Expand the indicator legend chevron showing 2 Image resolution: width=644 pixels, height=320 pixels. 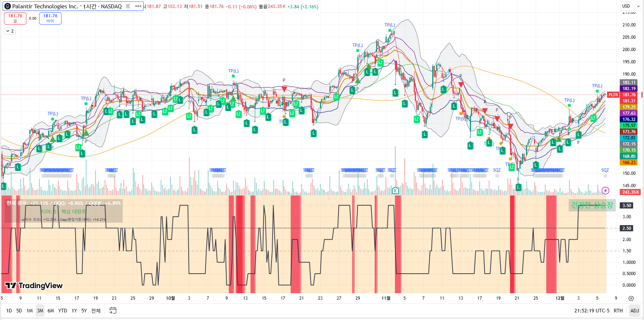pyautogui.click(x=10, y=31)
